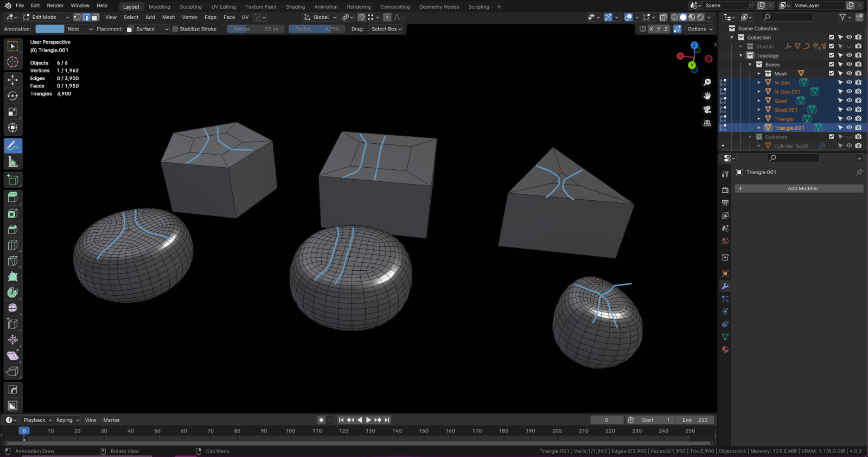The height and width of the screenshot is (457, 868).
Task: Toggle the camera view gizmo
Action: click(707, 110)
